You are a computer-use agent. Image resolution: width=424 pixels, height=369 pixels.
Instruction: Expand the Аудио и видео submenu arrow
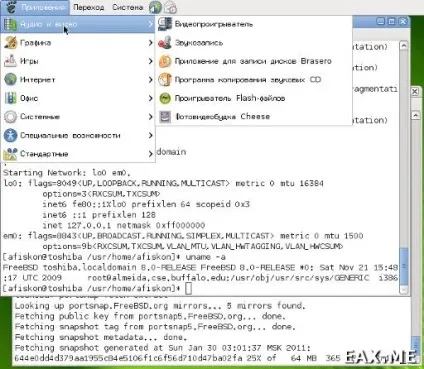click(x=150, y=24)
